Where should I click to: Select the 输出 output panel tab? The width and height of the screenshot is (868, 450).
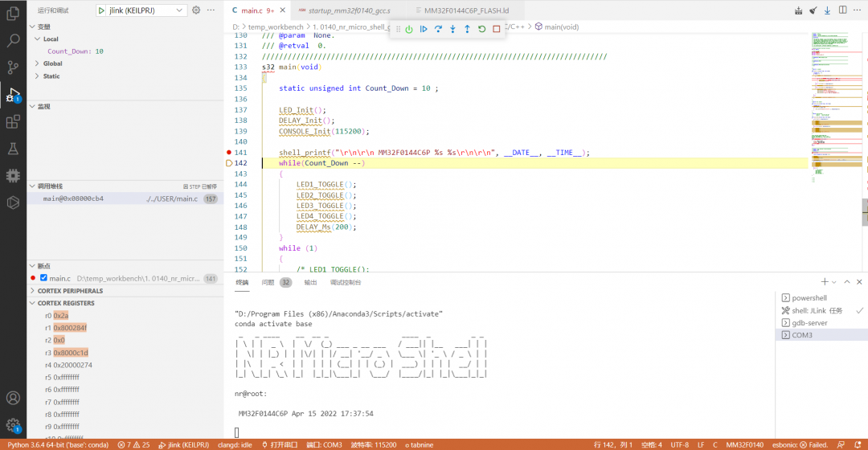tap(310, 282)
